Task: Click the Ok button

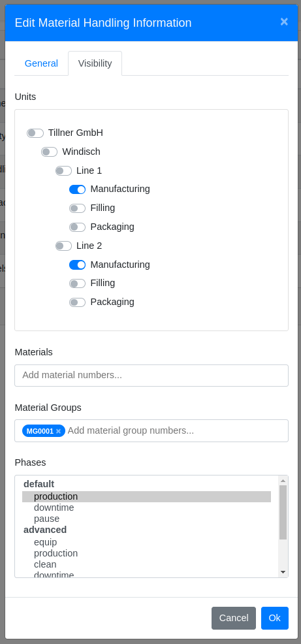Action: coord(275,618)
